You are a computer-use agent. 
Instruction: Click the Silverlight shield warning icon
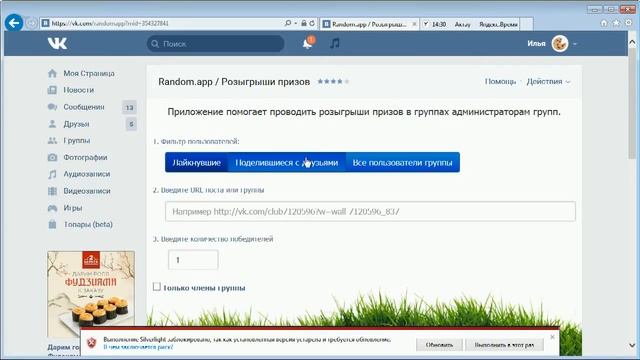click(92, 342)
